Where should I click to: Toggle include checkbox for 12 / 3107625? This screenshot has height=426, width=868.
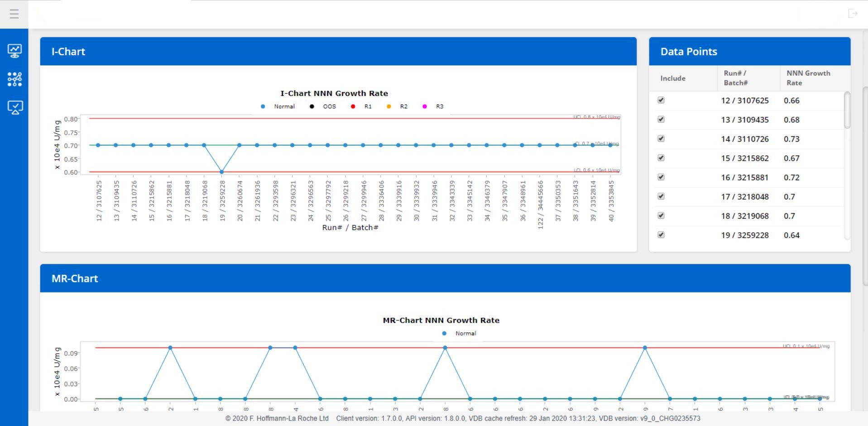click(x=661, y=100)
